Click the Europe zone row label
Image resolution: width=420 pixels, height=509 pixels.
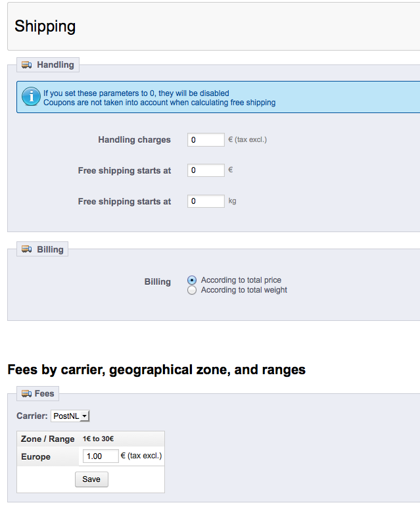[x=35, y=457]
